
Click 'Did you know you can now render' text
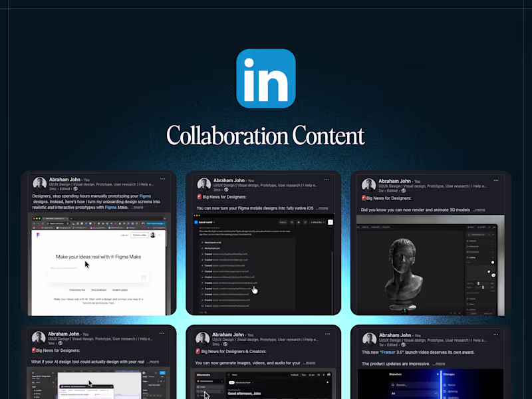tap(415, 209)
